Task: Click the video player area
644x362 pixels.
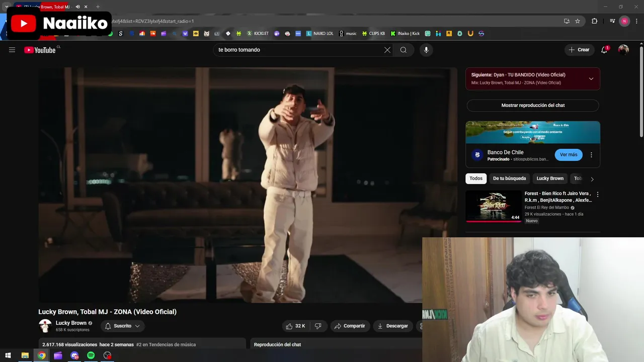Action: pos(248,185)
